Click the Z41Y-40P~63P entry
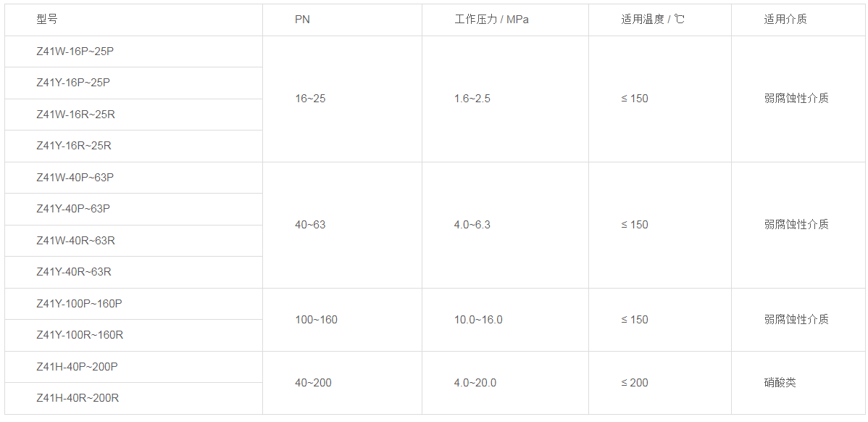868x422 pixels. (x=73, y=209)
